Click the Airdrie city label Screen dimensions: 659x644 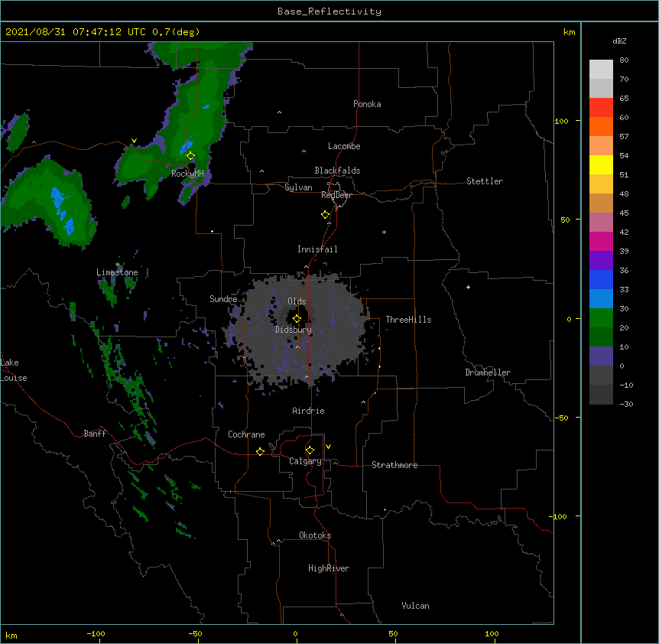[309, 411]
